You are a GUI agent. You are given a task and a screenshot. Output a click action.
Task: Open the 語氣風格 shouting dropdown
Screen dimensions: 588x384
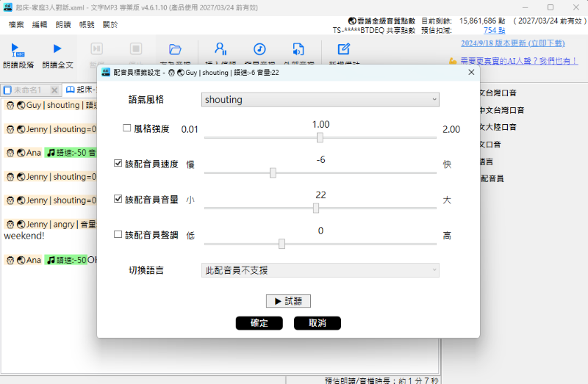click(320, 100)
